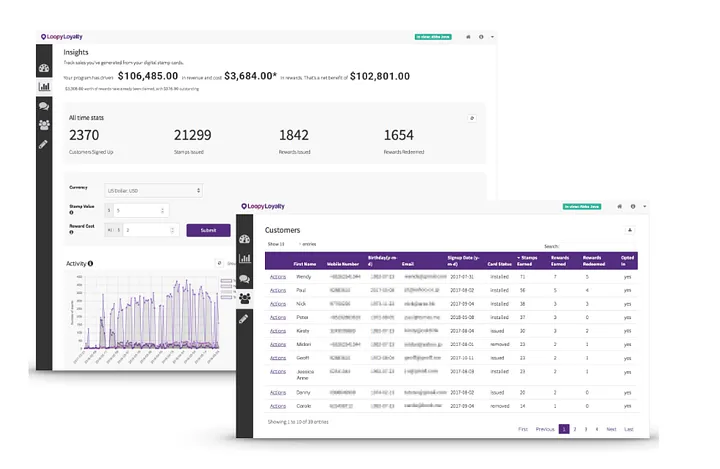Open dashboard icon in Insights window sidebar
This screenshot has height=469, width=720.
point(44,68)
